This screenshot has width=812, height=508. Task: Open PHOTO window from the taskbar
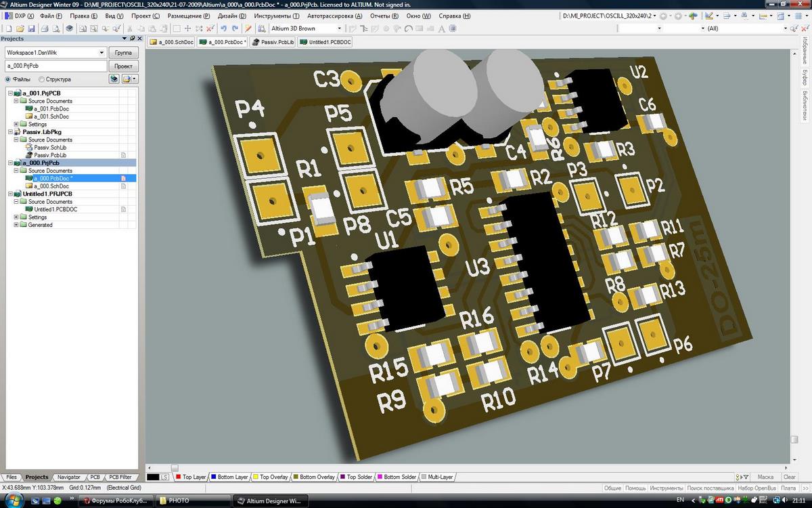[193, 501]
